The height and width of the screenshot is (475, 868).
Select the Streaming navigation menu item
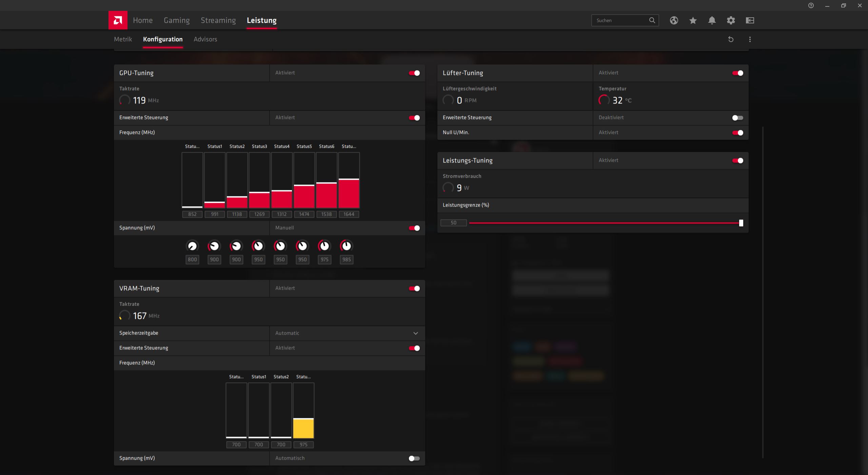point(218,20)
